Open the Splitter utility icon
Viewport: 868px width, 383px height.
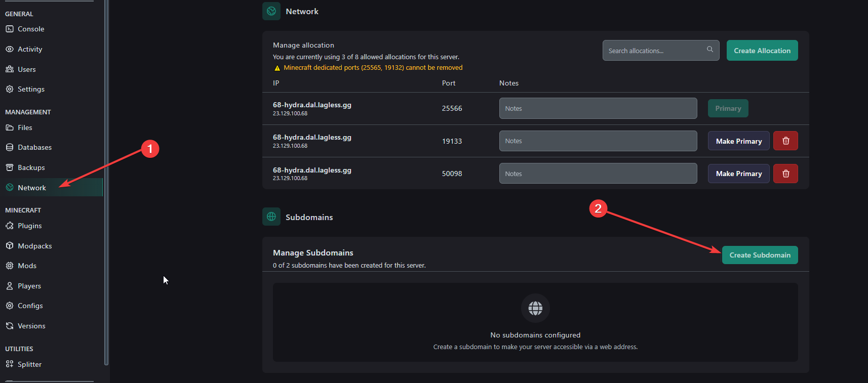[x=10, y=364]
